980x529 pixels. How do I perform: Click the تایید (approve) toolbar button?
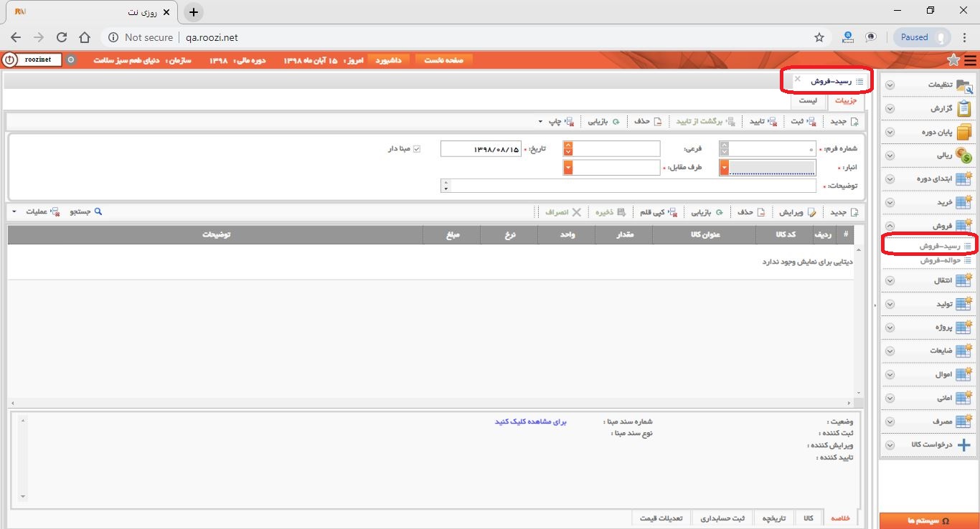764,121
